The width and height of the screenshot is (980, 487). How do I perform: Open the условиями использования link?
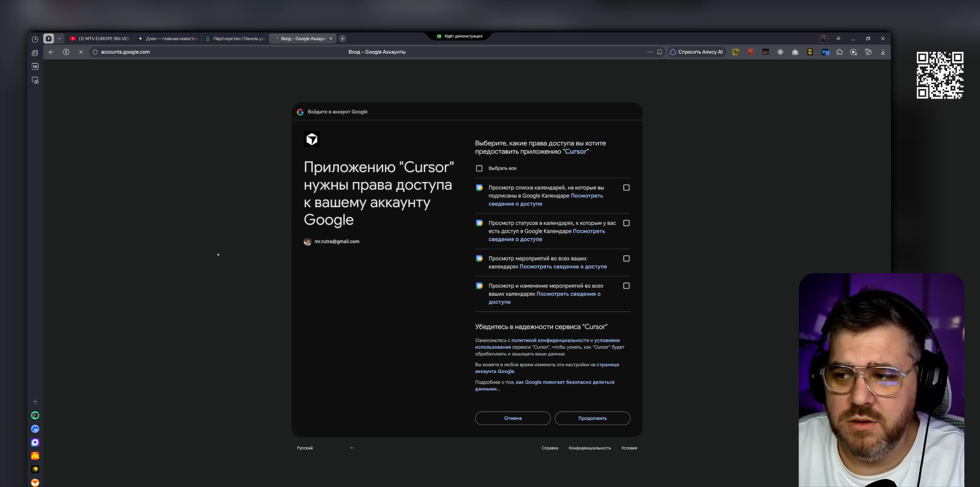(x=548, y=343)
